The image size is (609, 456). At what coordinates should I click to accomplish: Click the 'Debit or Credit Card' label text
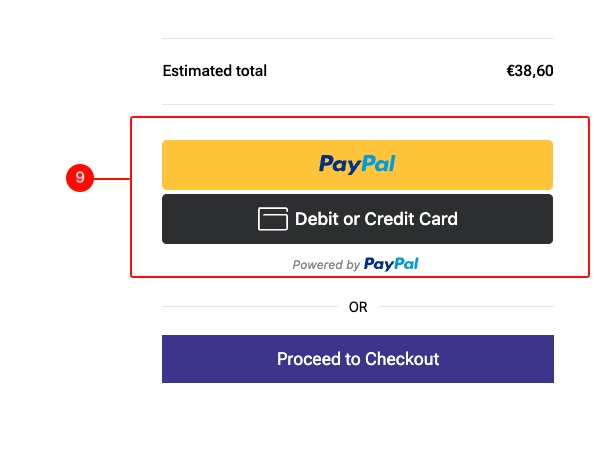coord(376,219)
